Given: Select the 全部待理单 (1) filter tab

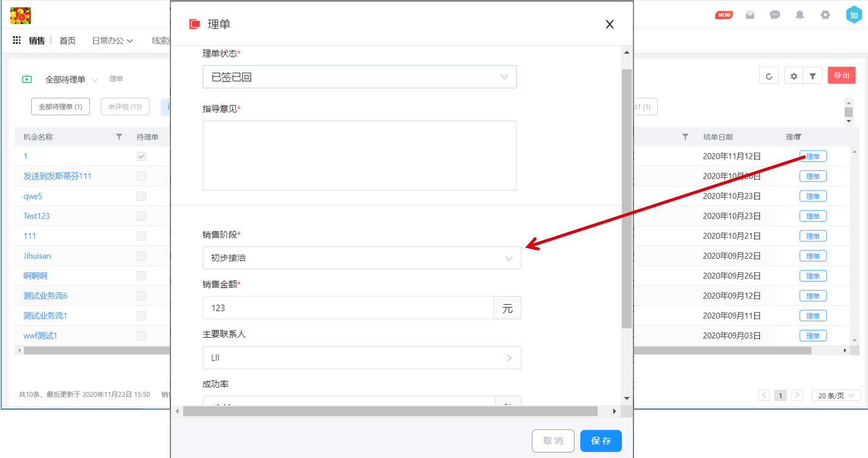Looking at the screenshot, I should click(x=60, y=107).
